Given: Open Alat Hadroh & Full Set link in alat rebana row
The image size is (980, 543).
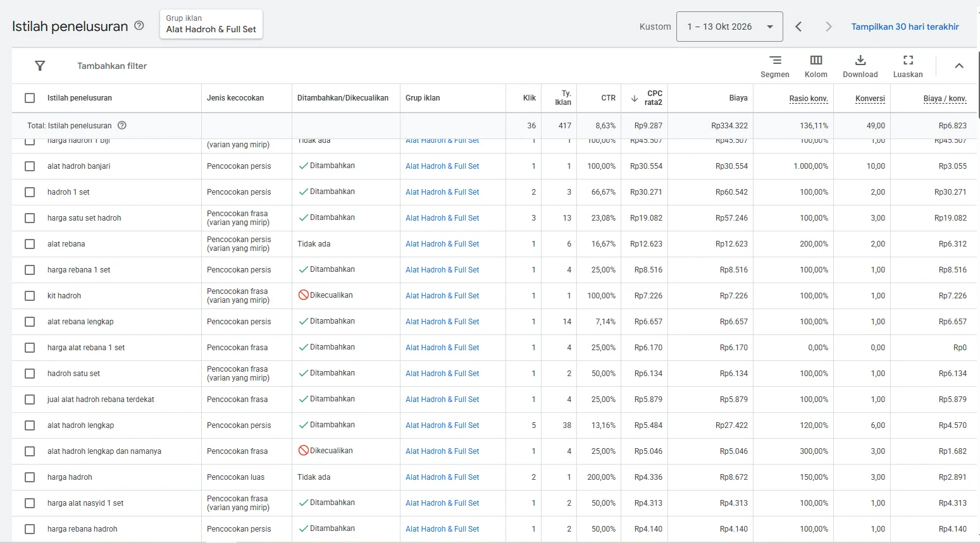Looking at the screenshot, I should (x=442, y=244).
